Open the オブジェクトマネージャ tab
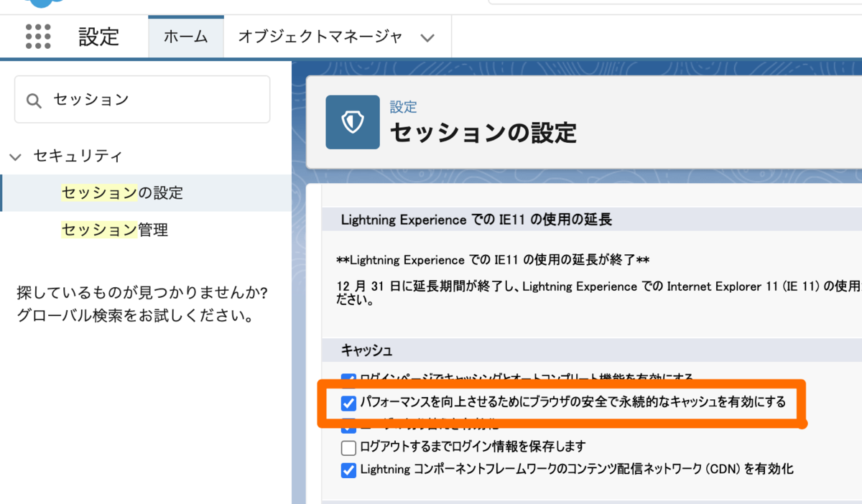Image resolution: width=862 pixels, height=504 pixels. [x=320, y=37]
